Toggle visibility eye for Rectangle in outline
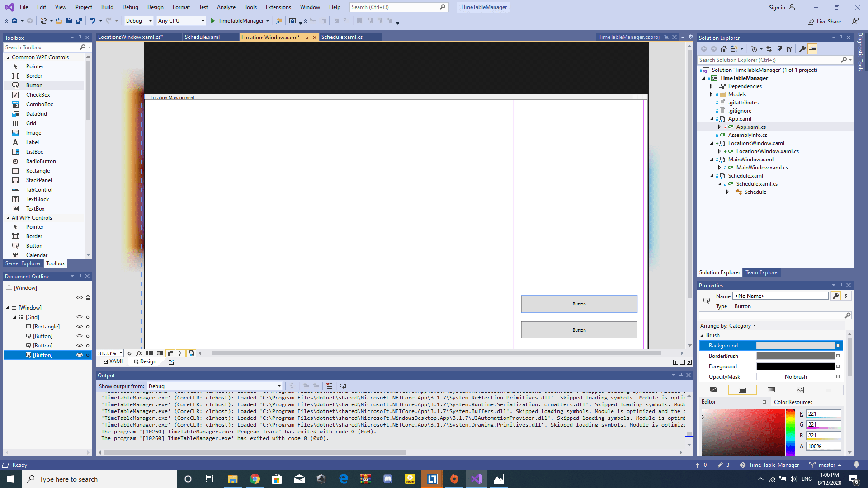This screenshot has width=868, height=488. point(79,327)
